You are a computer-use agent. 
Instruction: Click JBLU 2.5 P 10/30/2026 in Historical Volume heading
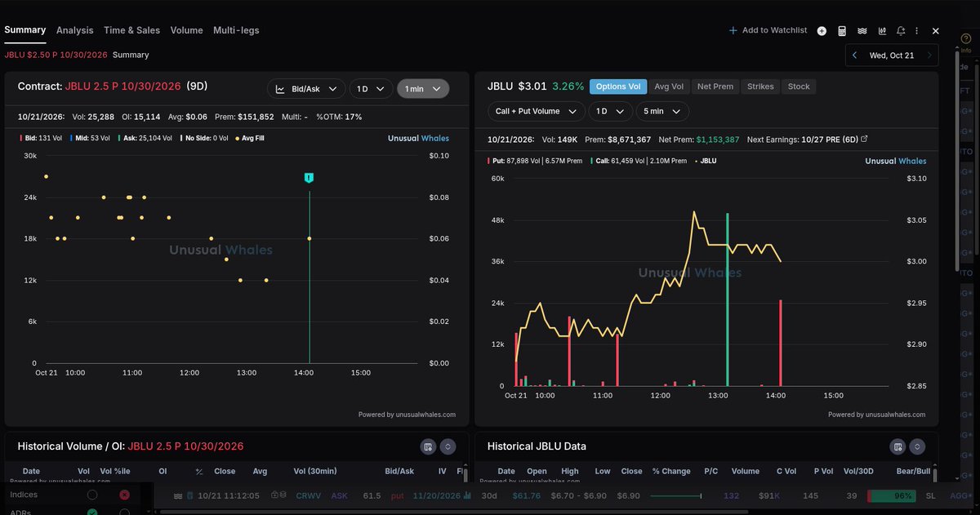[x=185, y=446]
